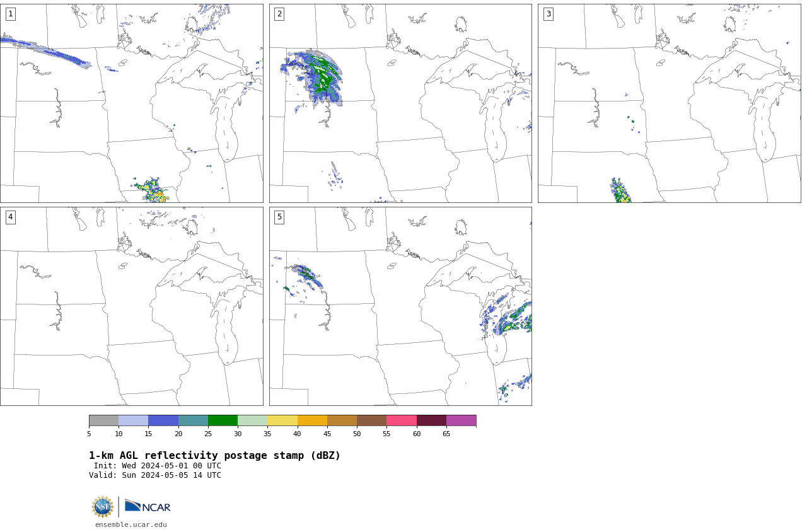Click the light blue 10-15 dBZ swatch
The image size is (807, 532).
(134, 420)
